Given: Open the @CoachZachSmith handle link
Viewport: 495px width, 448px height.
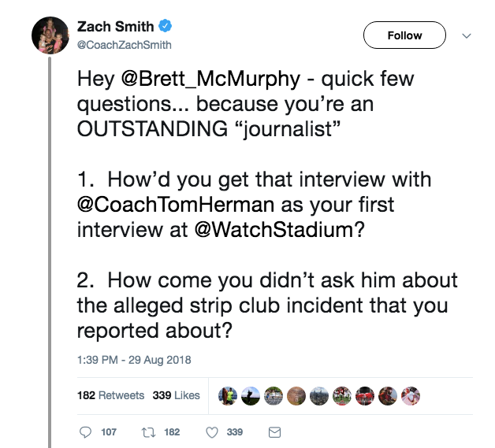Looking at the screenshot, I should (x=124, y=45).
